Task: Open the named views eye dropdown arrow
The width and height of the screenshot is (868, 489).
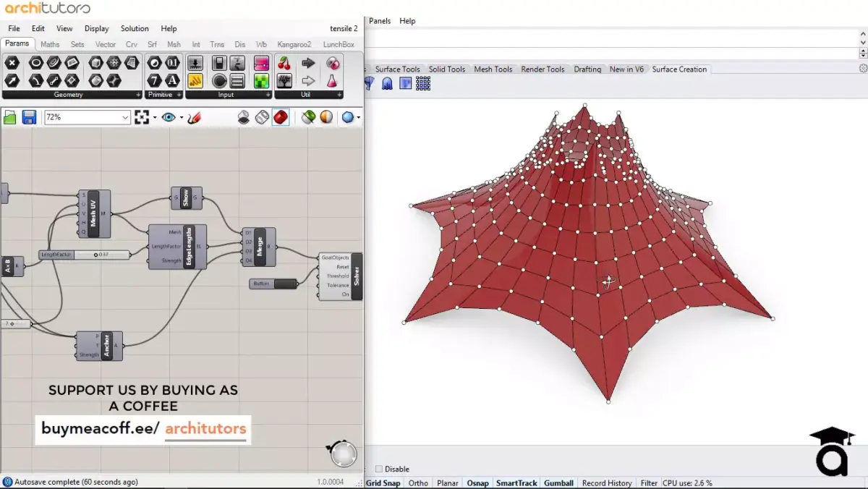Action: 181,117
